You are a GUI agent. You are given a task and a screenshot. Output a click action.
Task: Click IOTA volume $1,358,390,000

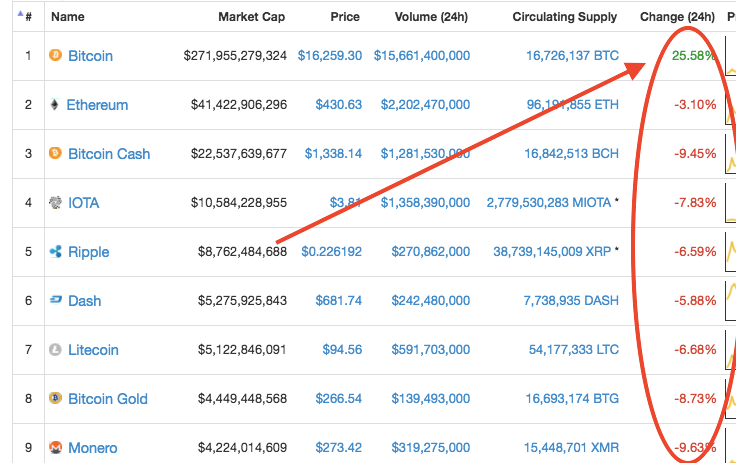(x=425, y=202)
